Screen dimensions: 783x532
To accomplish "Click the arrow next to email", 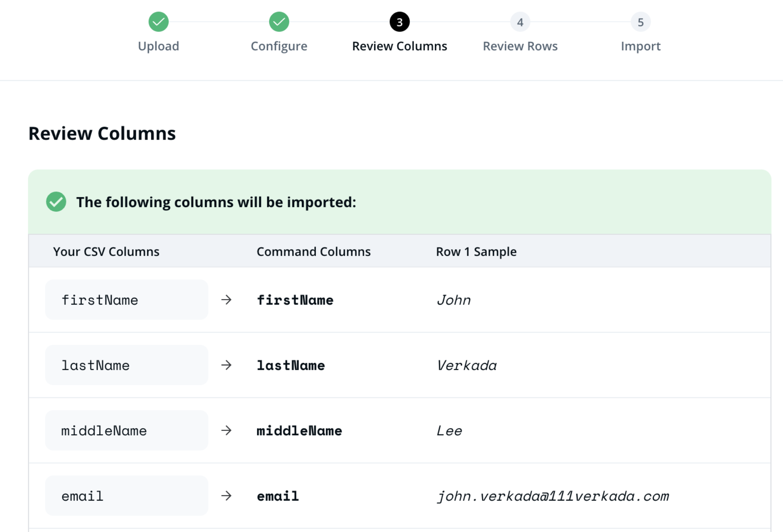I will 227,495.
